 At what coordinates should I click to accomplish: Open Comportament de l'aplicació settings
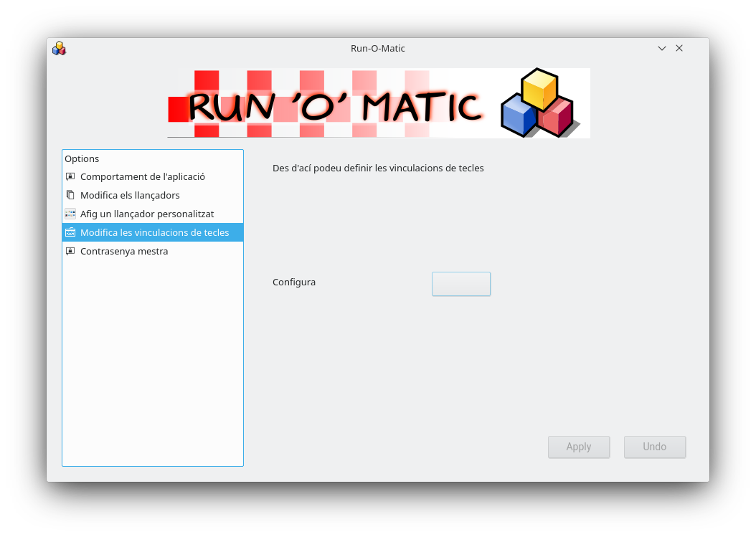click(x=153, y=176)
